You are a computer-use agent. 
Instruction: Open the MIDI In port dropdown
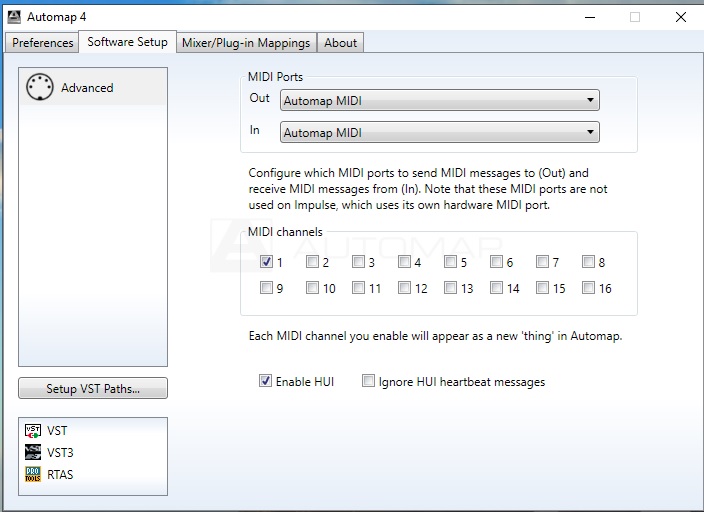pyautogui.click(x=440, y=132)
